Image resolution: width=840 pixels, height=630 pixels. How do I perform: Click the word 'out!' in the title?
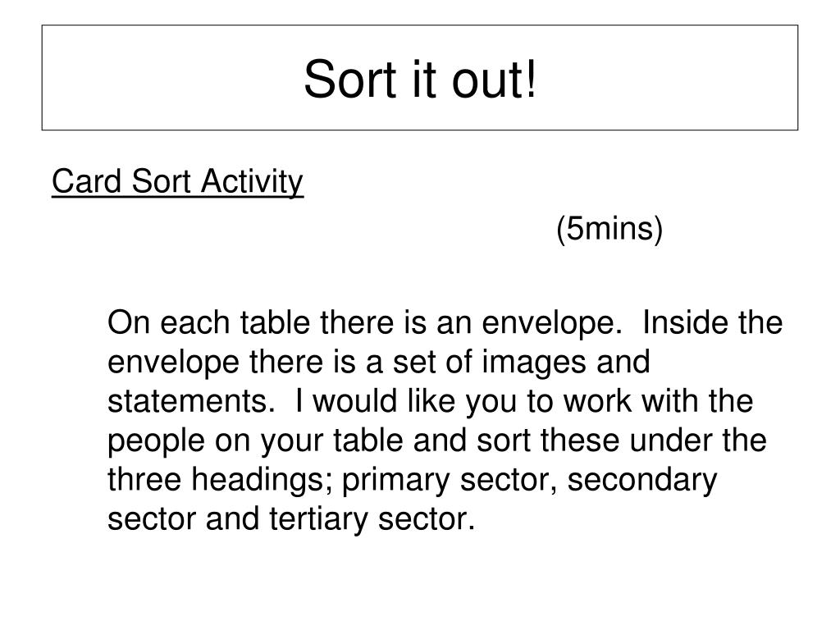(x=493, y=80)
